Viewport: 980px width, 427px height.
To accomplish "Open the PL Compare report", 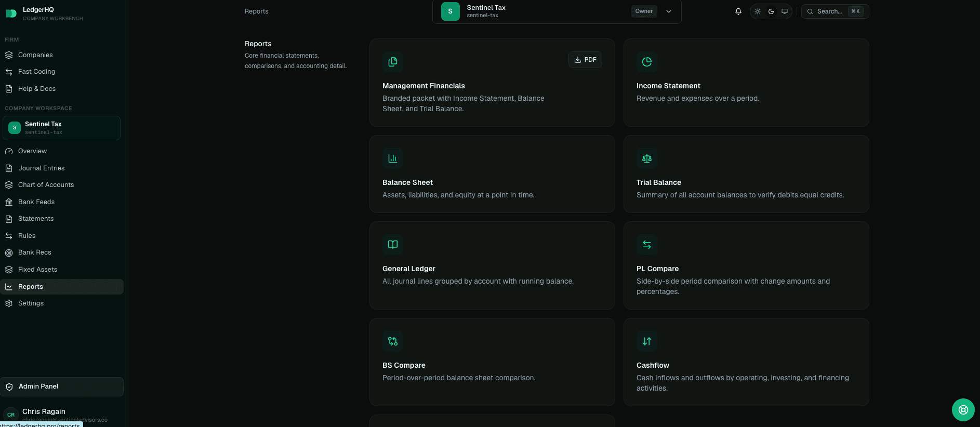I will coord(746,265).
